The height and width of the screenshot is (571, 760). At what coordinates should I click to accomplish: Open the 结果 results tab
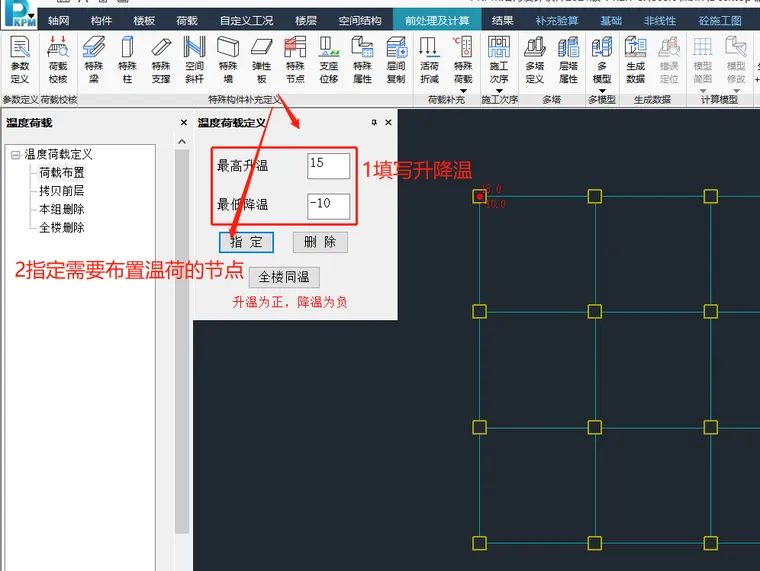[x=502, y=20]
